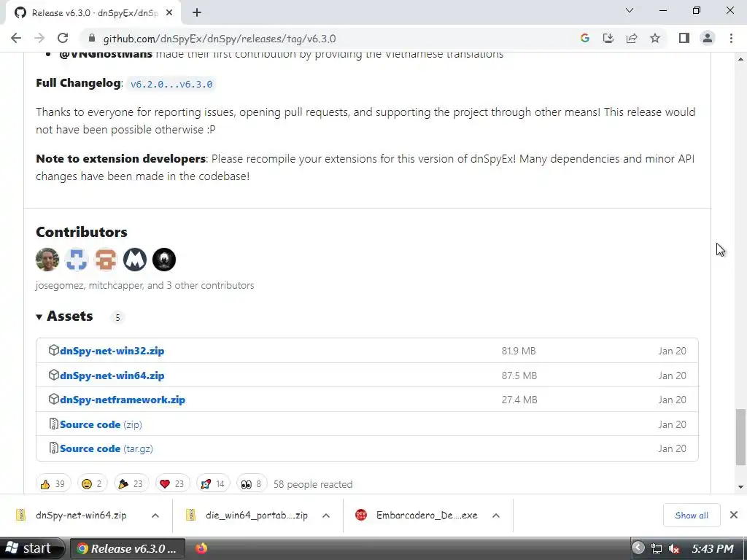Click the scrollbar down arrow
This screenshot has height=560, width=747.
[x=740, y=486]
